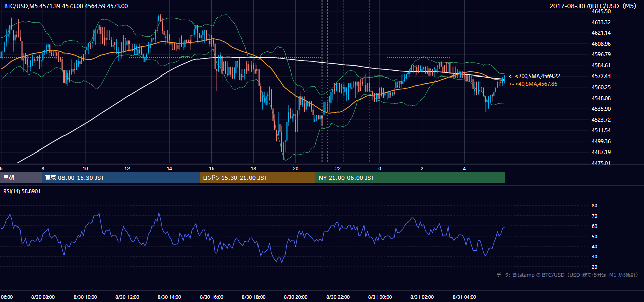Click price axis value 4499.36

(601, 141)
